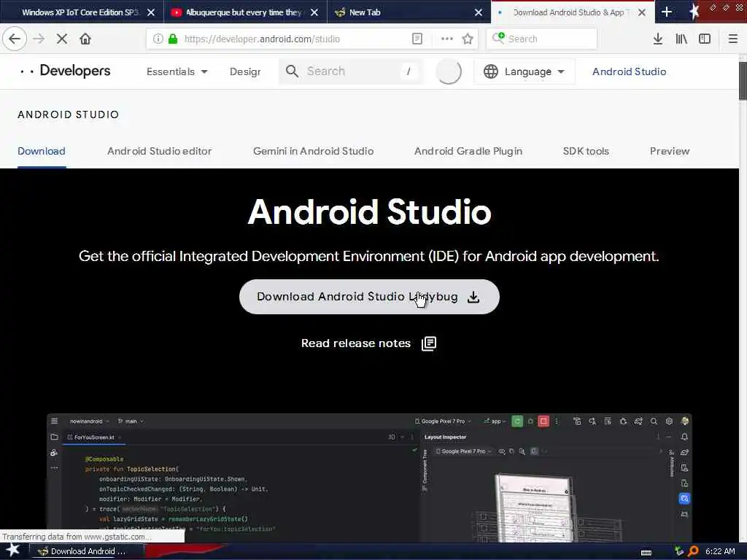
Task: Click the vertical page scrollbar thumb
Action: coord(743,80)
